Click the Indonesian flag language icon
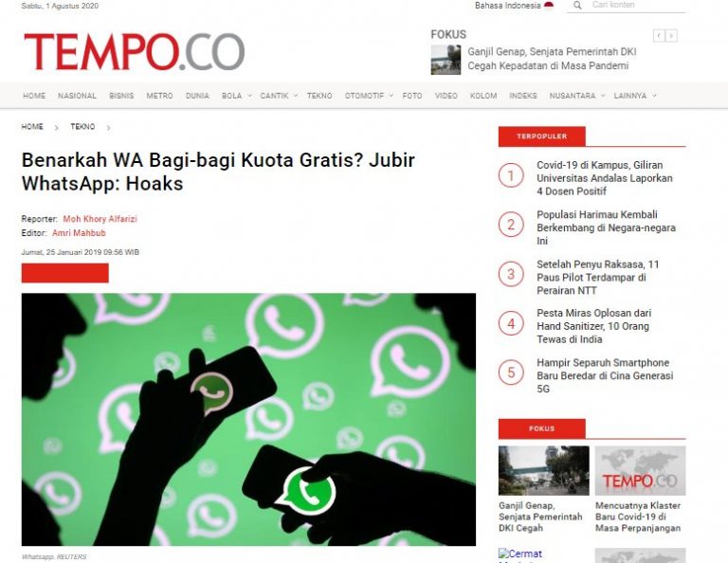 point(549,5)
